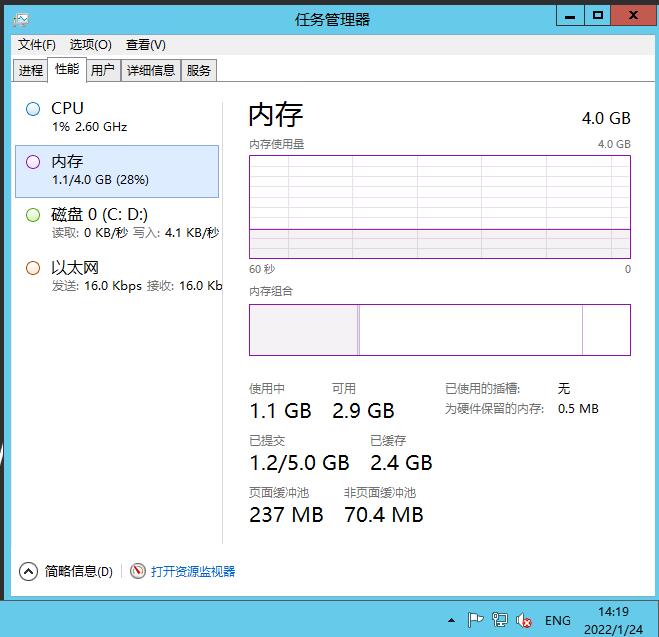The height and width of the screenshot is (637, 659).
Task: Click the resource monitor gauge icon
Action: [137, 571]
